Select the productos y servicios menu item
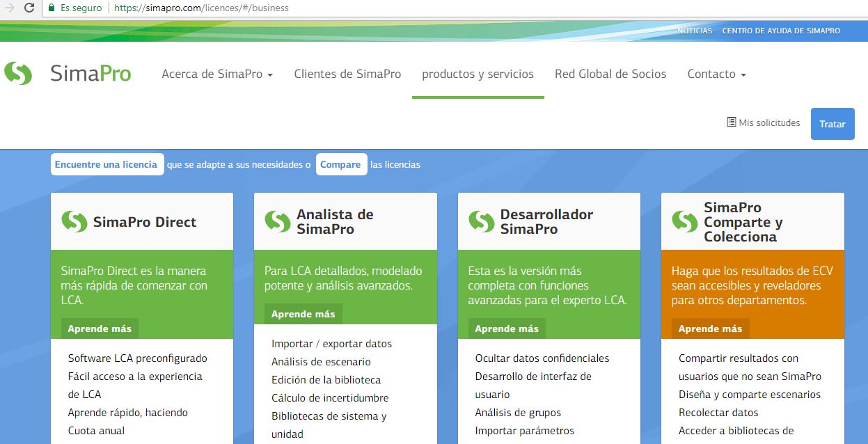Image resolution: width=868 pixels, height=444 pixels. 478,74
